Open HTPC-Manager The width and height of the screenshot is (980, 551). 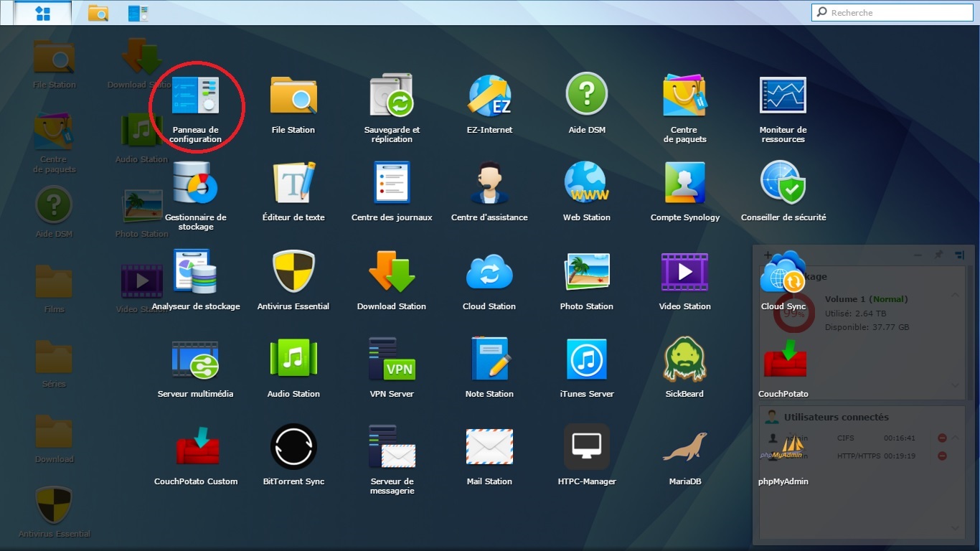(x=587, y=448)
